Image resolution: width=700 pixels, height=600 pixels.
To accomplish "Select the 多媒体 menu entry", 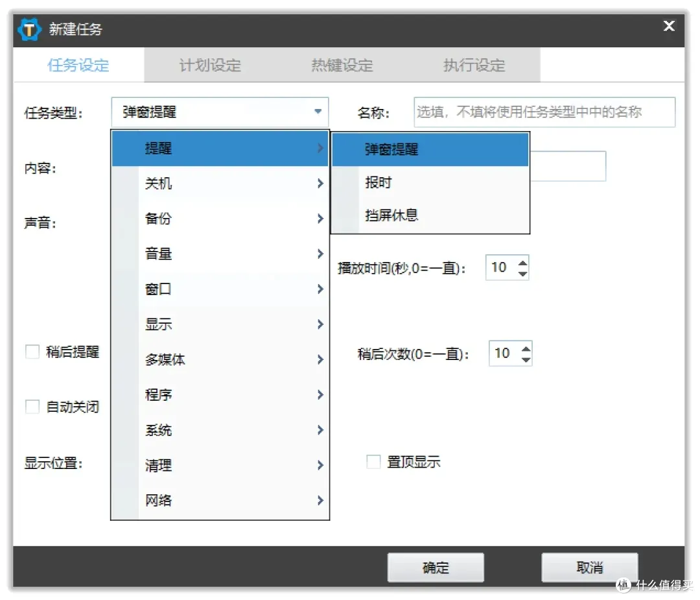I will pyautogui.click(x=165, y=359).
